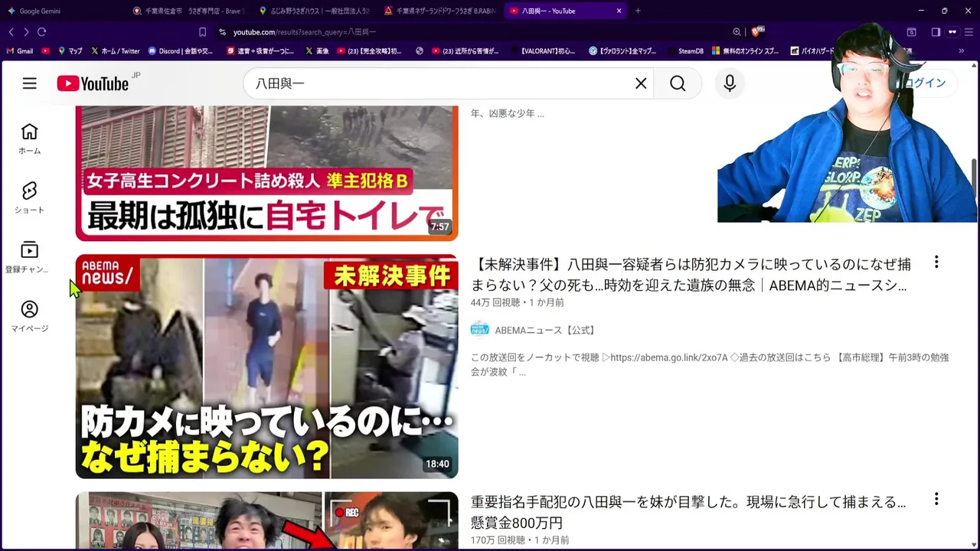Open the ホーム / Twitter bookmark

pyautogui.click(x=116, y=51)
